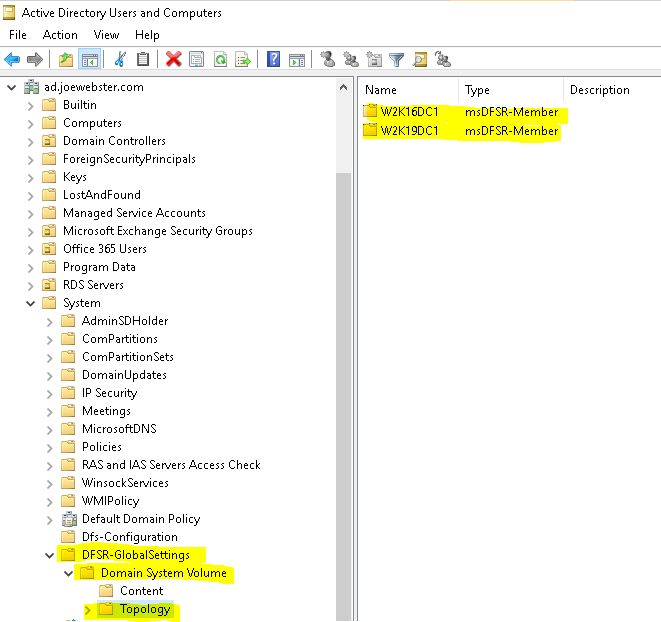Collapse the System container

(30, 303)
